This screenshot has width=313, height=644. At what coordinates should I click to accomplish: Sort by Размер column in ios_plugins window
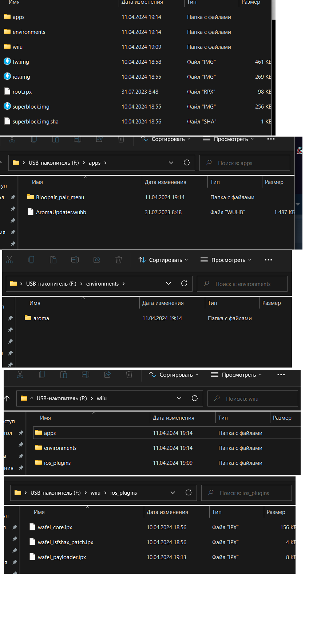point(276,512)
